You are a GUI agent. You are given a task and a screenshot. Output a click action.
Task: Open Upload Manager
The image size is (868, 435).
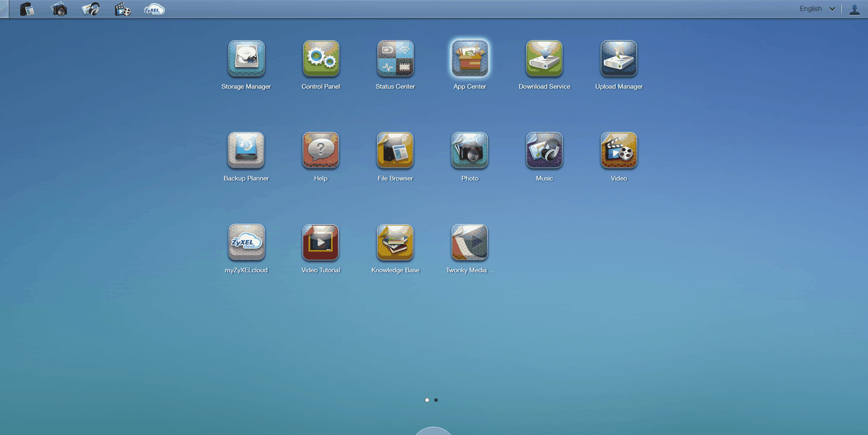pyautogui.click(x=619, y=58)
